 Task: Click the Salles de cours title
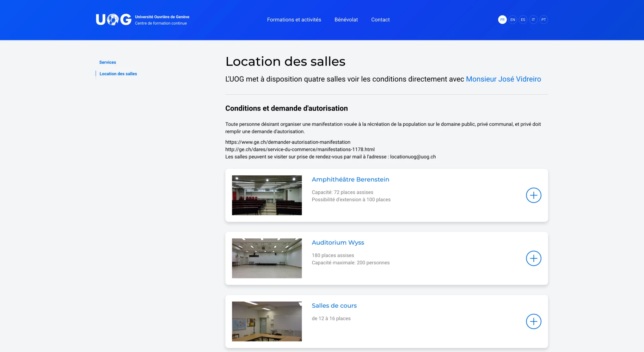[334, 306]
